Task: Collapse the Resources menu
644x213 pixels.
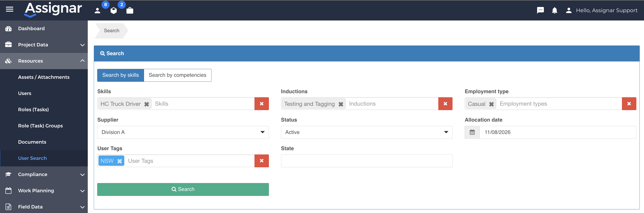Action: click(x=44, y=61)
